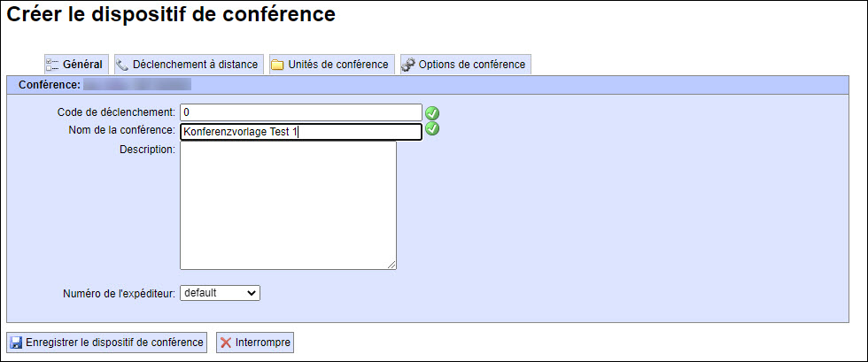
Task: Click the gears icon on Options de conférence
Action: pyautogui.click(x=408, y=65)
